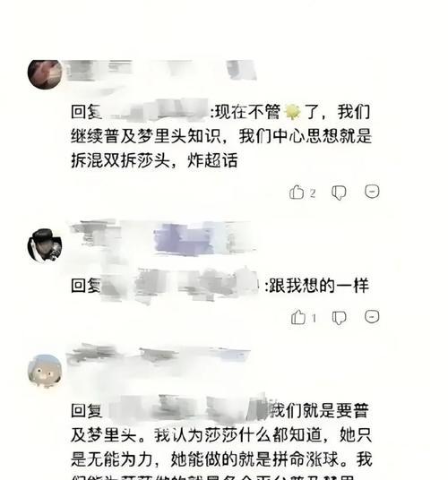Tap the round minus icon on the 炸超话 comment

[x=372, y=192]
